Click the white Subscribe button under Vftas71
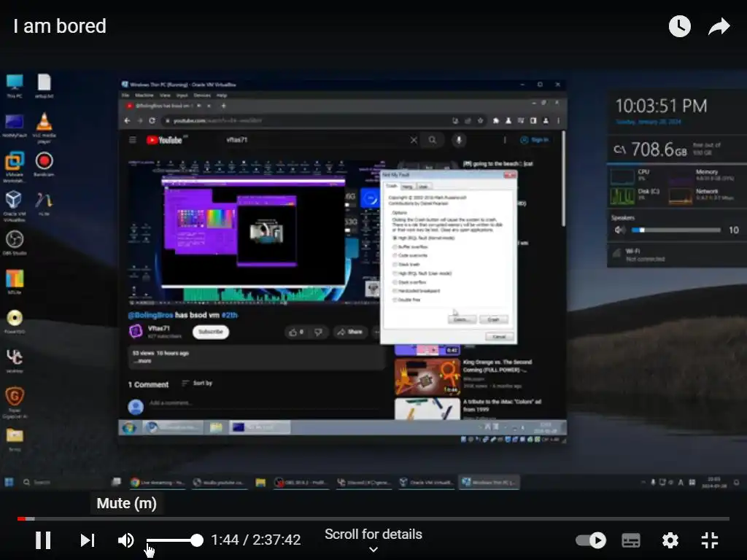 coord(211,332)
